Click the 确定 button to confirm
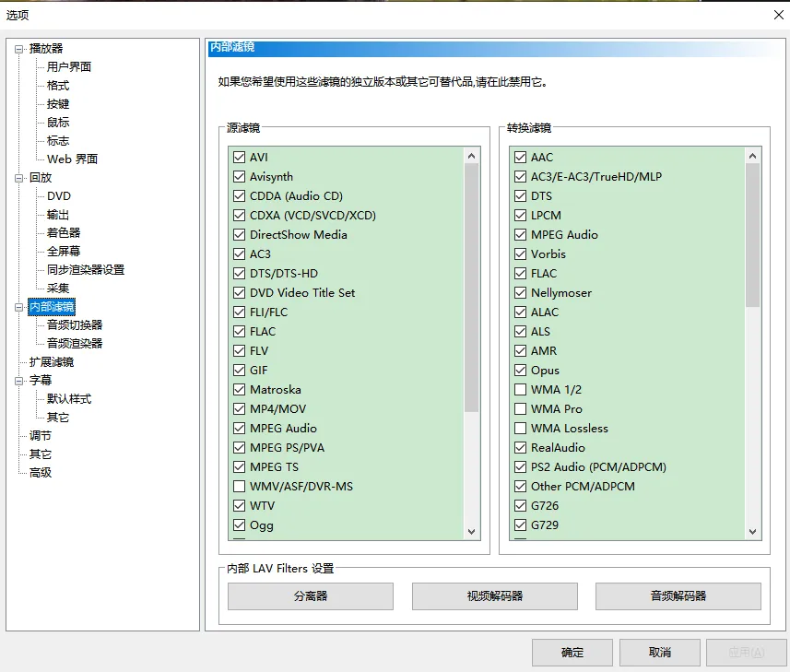This screenshot has height=672, width=790. 572,653
